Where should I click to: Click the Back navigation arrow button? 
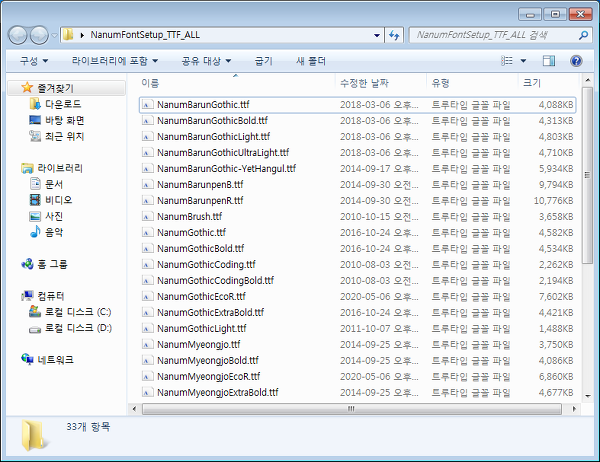tap(18, 36)
